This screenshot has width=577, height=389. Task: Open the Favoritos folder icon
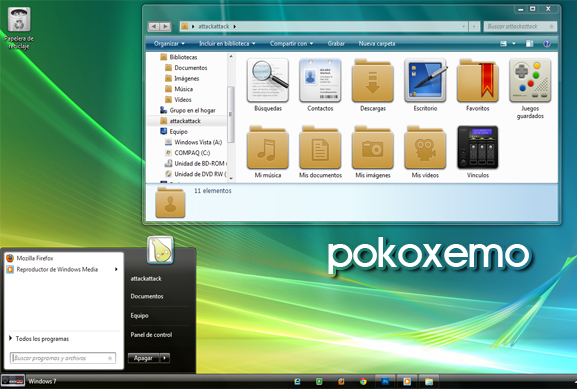[478, 81]
